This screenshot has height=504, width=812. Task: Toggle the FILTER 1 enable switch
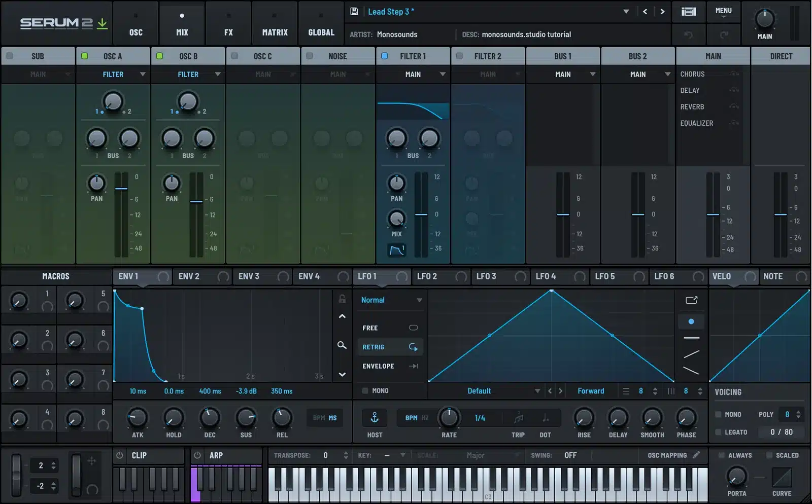[x=384, y=56]
